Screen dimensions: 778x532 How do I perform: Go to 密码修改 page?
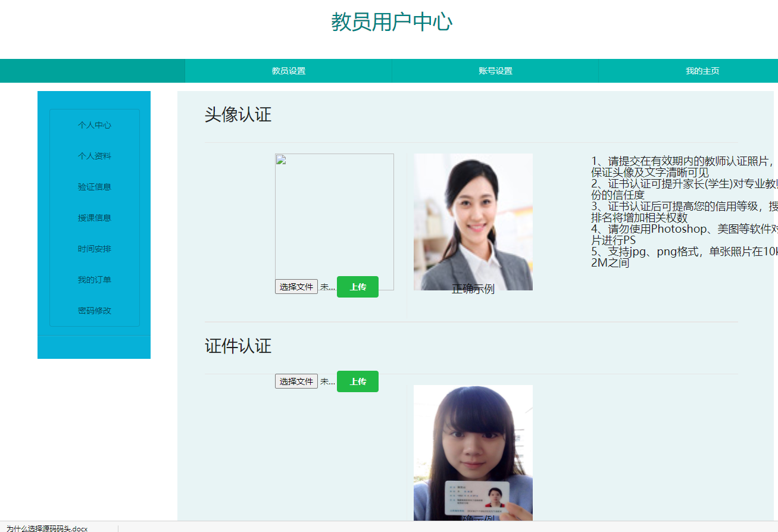(93, 310)
